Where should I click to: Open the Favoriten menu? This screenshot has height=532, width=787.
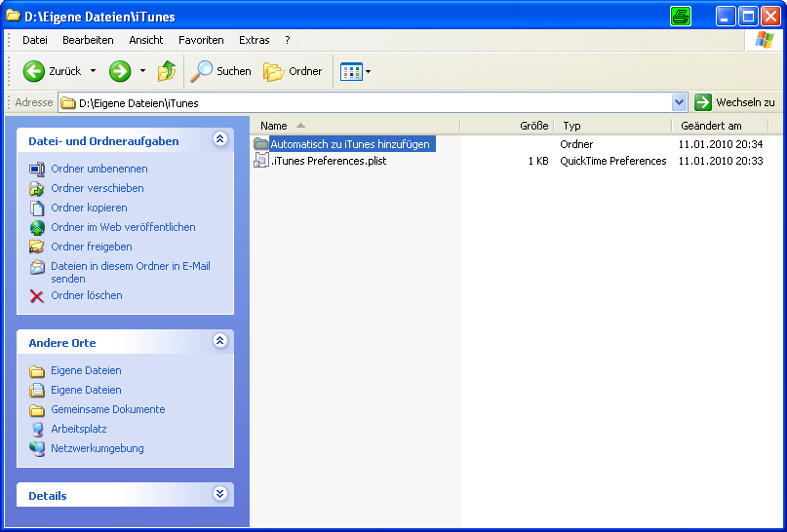(201, 40)
